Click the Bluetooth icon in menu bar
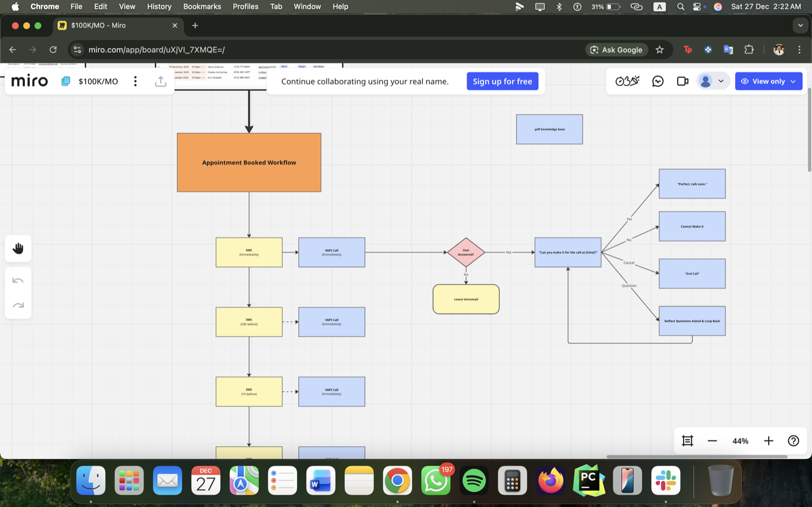 click(x=559, y=6)
